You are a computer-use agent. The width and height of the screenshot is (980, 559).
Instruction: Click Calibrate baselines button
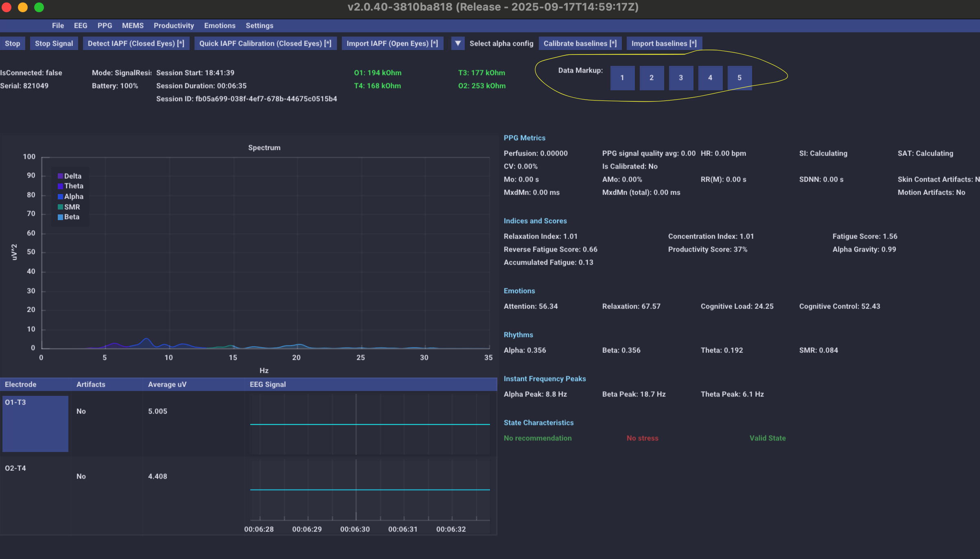(580, 44)
